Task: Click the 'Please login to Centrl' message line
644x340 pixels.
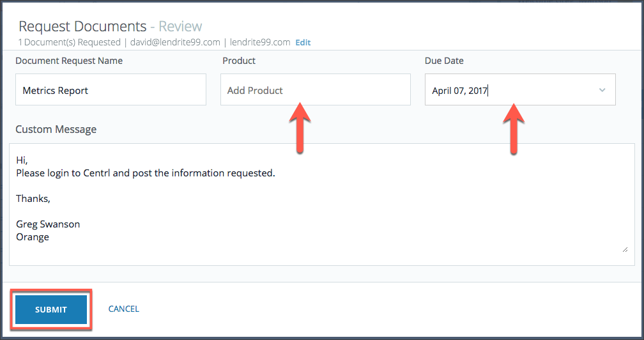Action: click(146, 173)
